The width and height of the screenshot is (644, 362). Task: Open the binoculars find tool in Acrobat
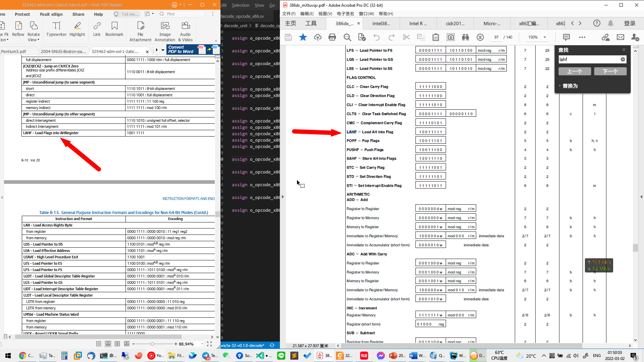[465, 37]
